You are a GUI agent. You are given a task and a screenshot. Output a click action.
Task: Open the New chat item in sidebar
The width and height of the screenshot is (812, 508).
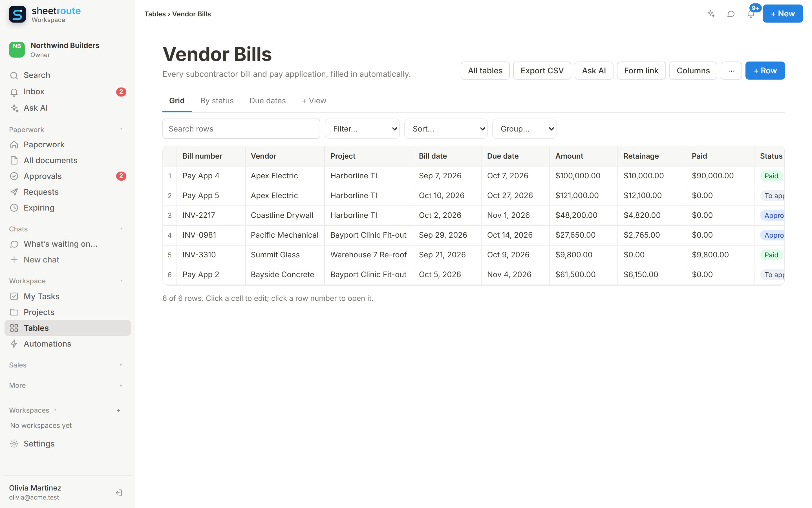point(67,260)
